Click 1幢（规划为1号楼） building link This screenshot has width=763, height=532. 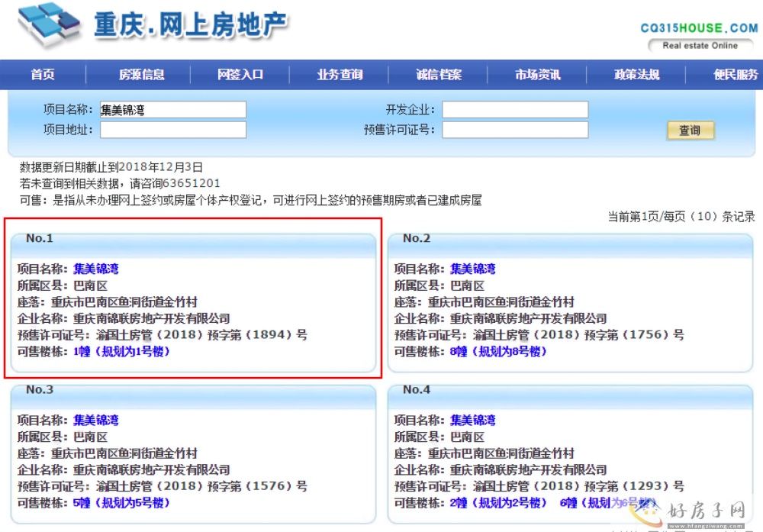121,352
